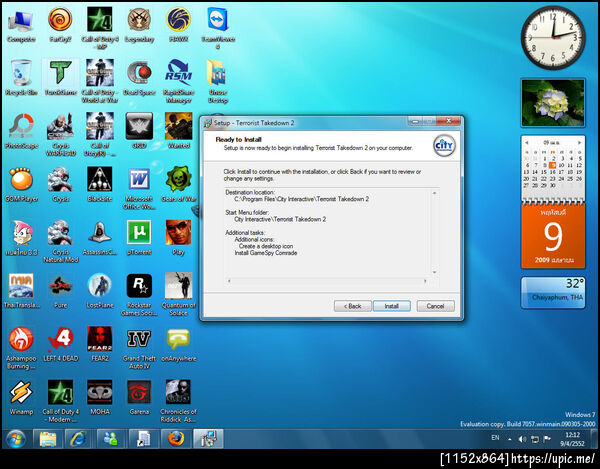Select the Crysis Natural Mod shortcut
Screen dimensions: 600x469
coord(60,241)
